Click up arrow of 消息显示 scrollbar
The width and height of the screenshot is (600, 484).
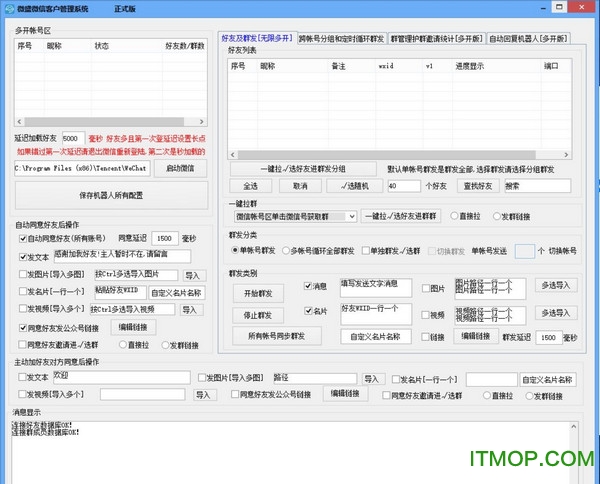[574, 427]
